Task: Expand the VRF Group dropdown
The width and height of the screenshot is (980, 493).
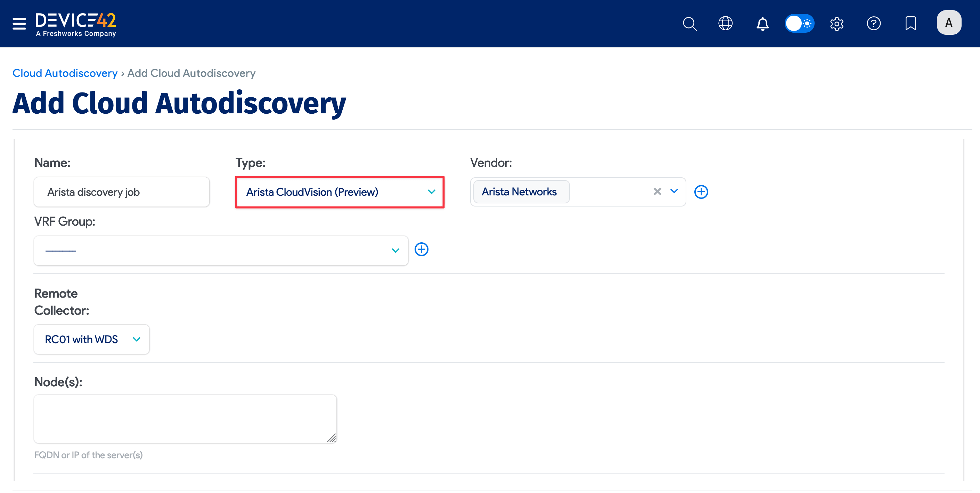Action: click(x=395, y=250)
